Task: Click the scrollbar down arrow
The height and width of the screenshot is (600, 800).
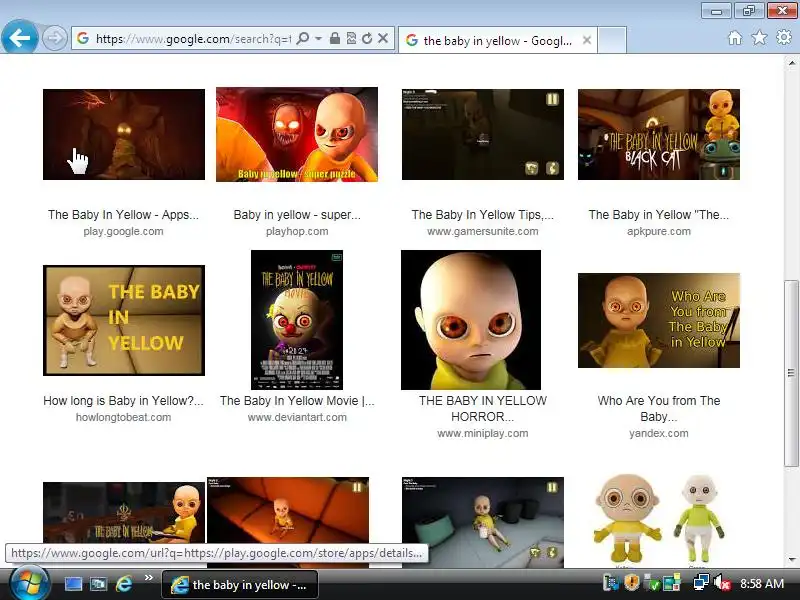Action: click(791, 560)
